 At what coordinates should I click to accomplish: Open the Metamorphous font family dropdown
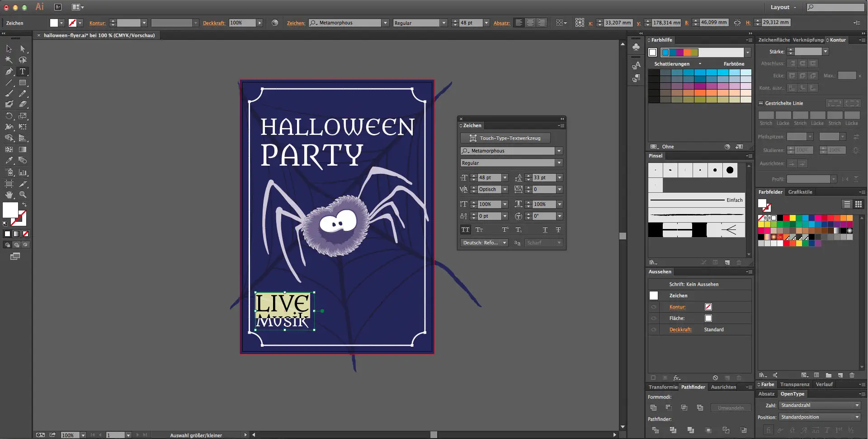pos(559,151)
